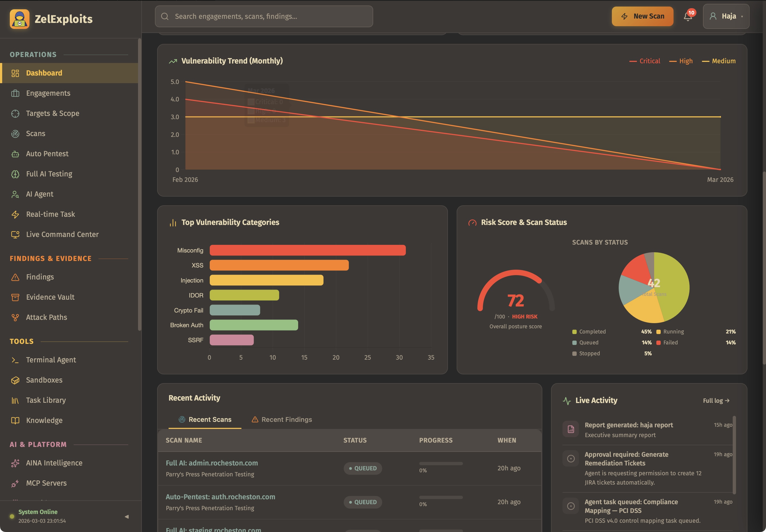Open the Live Command Center icon
This screenshot has height=532, width=766.
click(15, 234)
